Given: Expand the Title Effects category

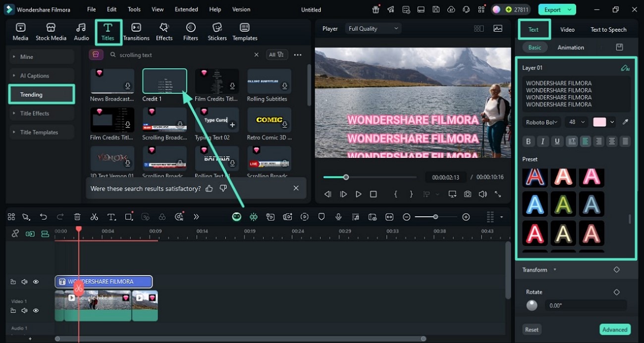Looking at the screenshot, I should click(x=35, y=113).
